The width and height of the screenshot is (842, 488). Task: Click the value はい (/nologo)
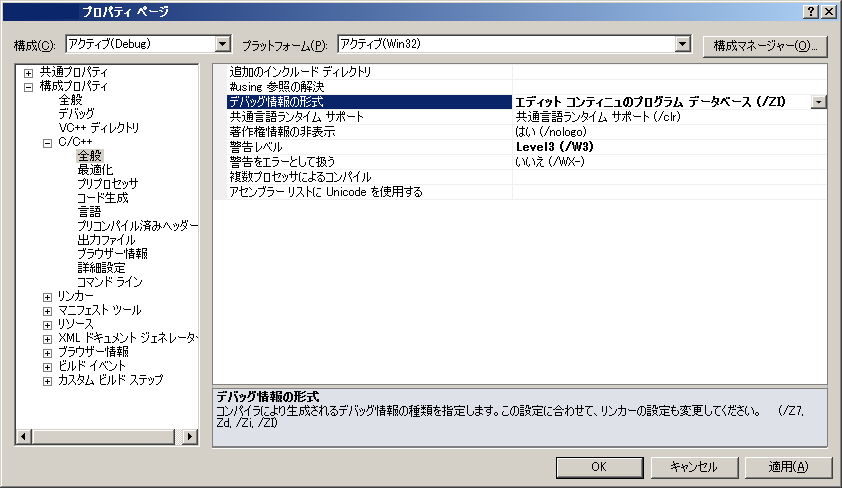pos(551,132)
